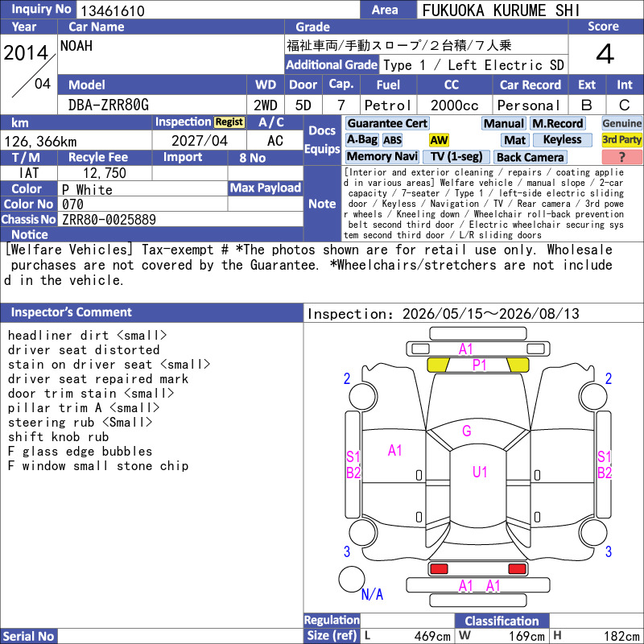This screenshot has width=644, height=644.
Task: Click the car name NOAH
Action: [x=76, y=46]
